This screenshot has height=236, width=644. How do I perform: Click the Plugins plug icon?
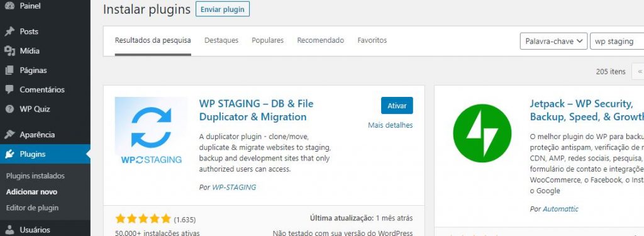pyautogui.click(x=9, y=154)
